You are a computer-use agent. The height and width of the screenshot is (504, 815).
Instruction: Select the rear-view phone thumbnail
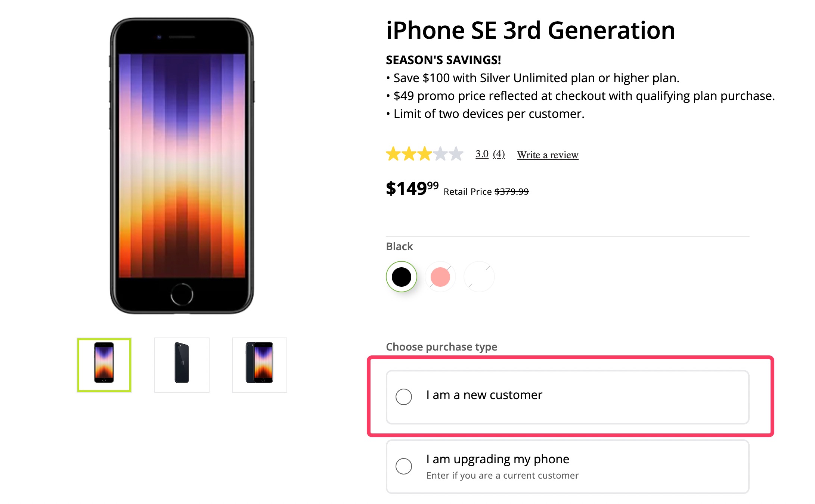[x=182, y=365]
